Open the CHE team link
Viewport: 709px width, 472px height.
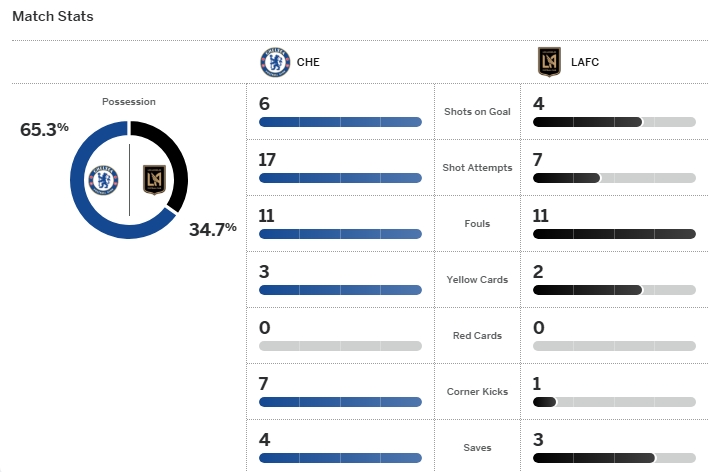coord(308,62)
